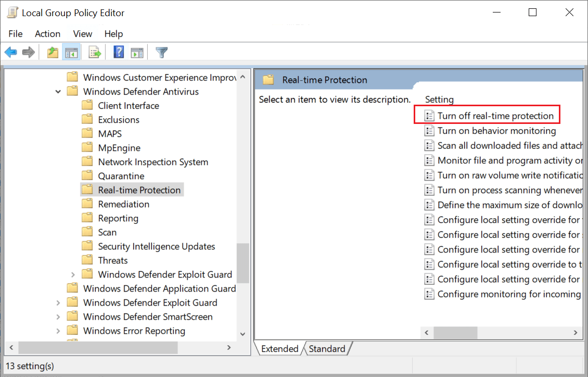The image size is (588, 377).
Task: Open the Turn off real-time protection setting
Action: tap(496, 115)
